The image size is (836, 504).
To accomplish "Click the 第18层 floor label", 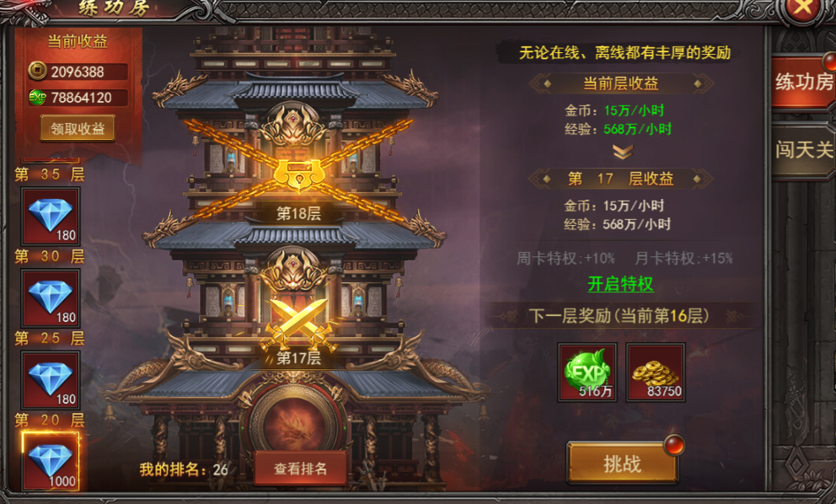I will pos(298,214).
